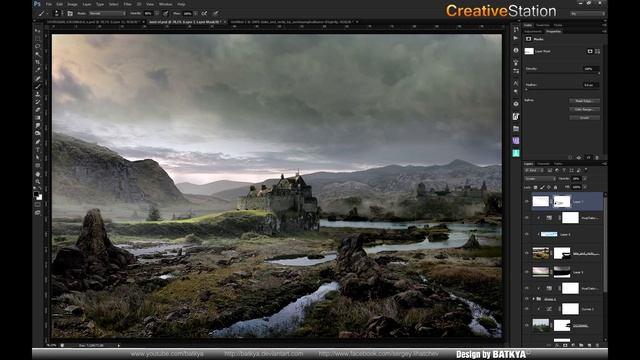This screenshot has height=360, width=640.
Task: Hide the selected top Layer 1
Action: pyautogui.click(x=527, y=201)
